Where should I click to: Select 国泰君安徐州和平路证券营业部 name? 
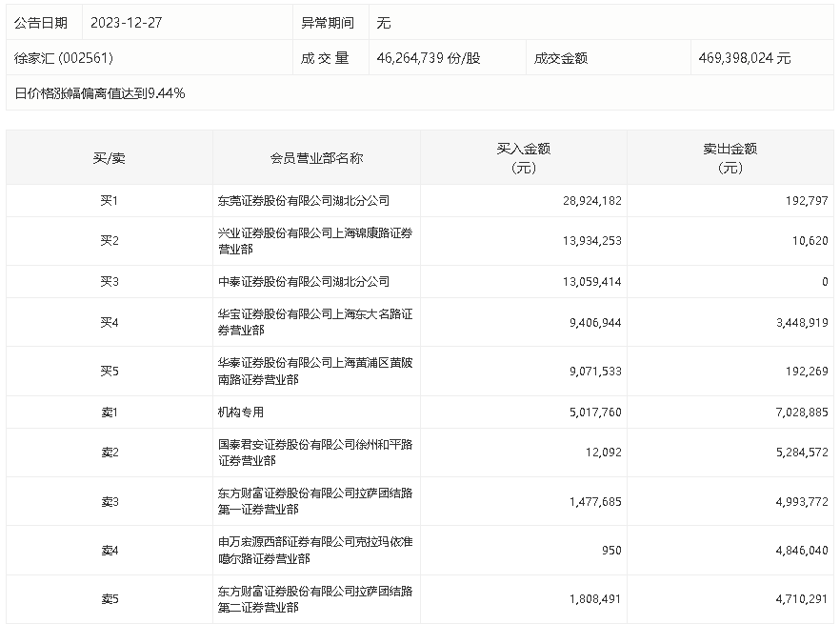pyautogui.click(x=315, y=453)
